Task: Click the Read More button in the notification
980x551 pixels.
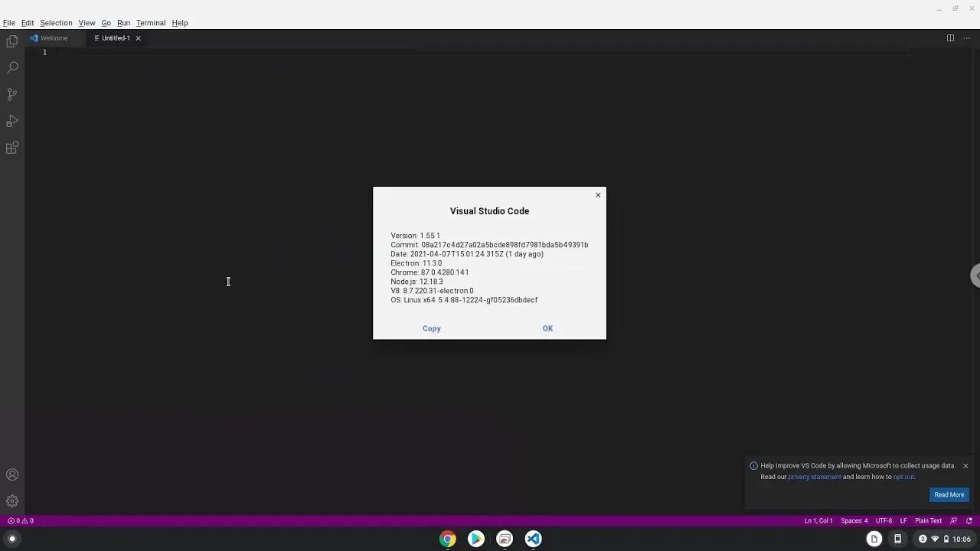Action: [x=949, y=494]
